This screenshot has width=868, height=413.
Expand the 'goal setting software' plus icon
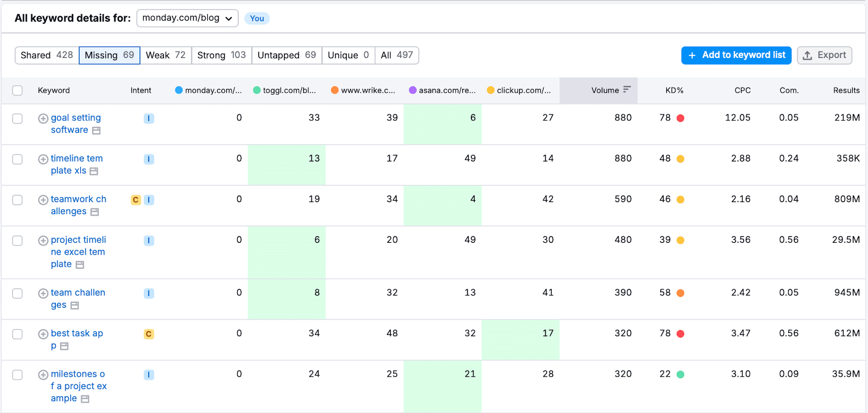43,118
